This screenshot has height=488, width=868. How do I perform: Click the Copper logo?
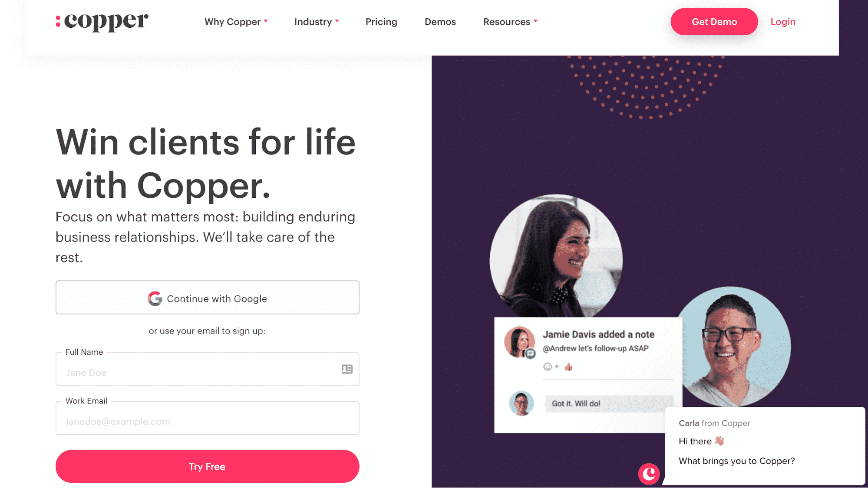[102, 21]
